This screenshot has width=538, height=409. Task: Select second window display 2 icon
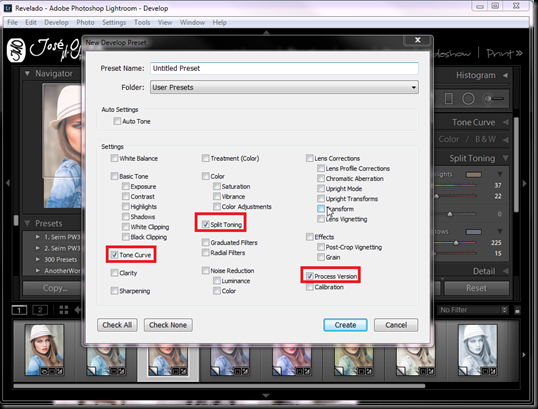point(40,310)
